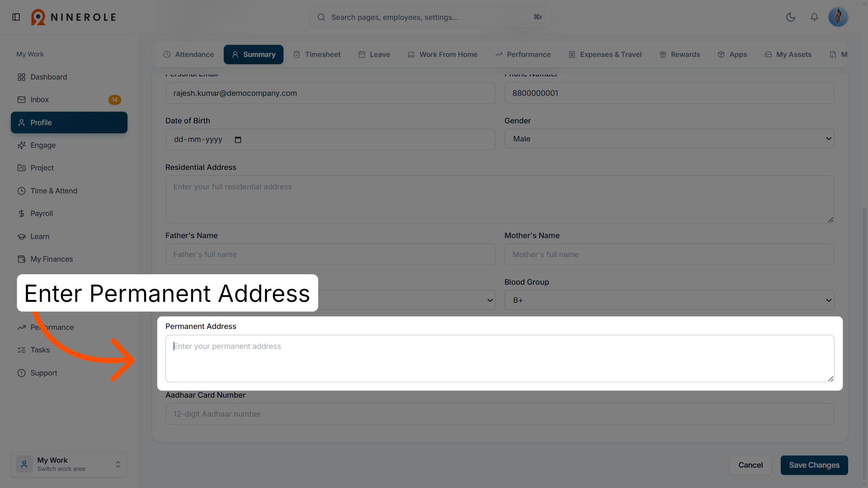Switch to Work From Home tab
Screen dimensions: 868x488
(443, 54)
